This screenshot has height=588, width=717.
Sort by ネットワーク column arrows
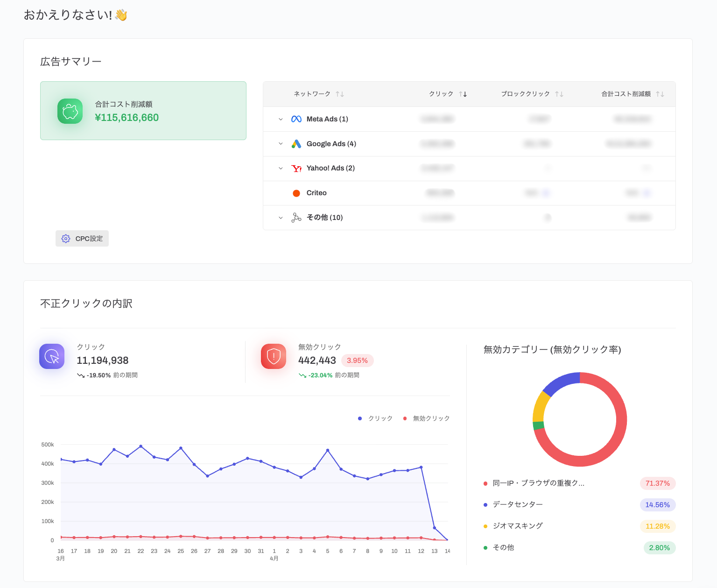pyautogui.click(x=340, y=94)
